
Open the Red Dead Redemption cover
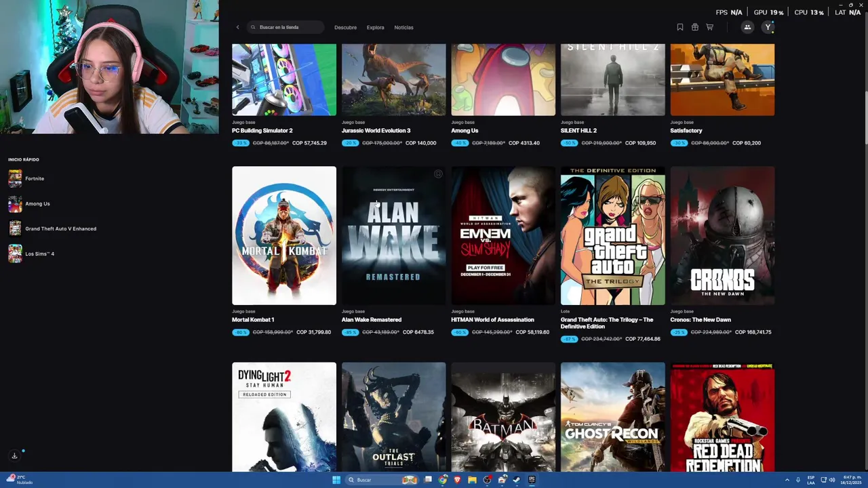tap(722, 417)
